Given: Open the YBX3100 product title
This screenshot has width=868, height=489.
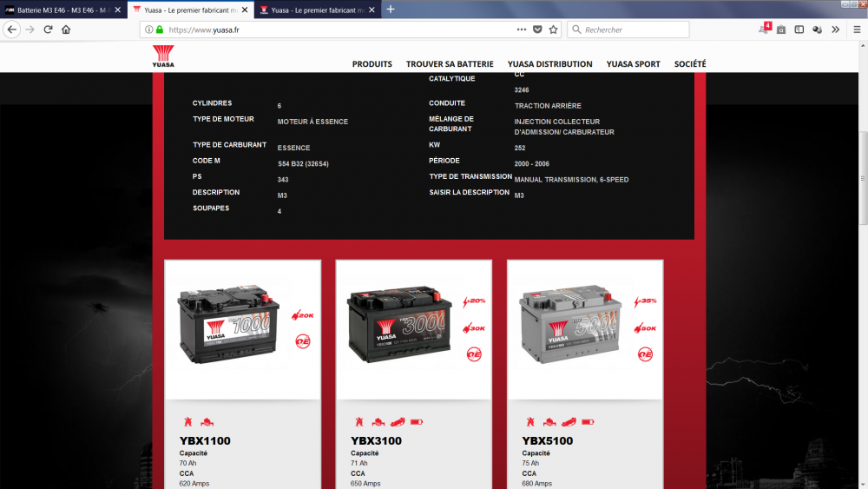Looking at the screenshot, I should tap(376, 441).
